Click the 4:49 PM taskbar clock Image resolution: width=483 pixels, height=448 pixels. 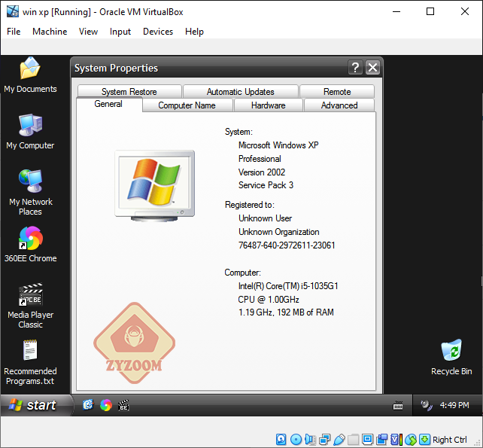[454, 405]
